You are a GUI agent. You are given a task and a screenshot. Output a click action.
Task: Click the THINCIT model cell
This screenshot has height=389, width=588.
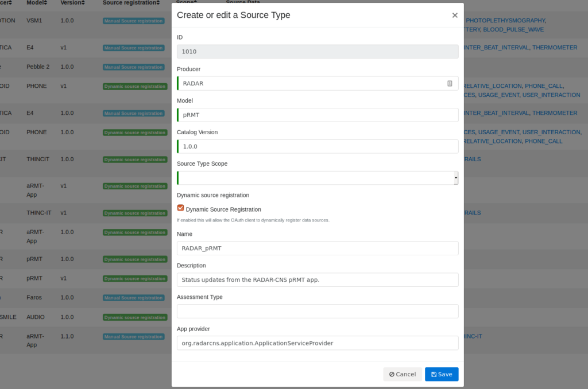37,159
